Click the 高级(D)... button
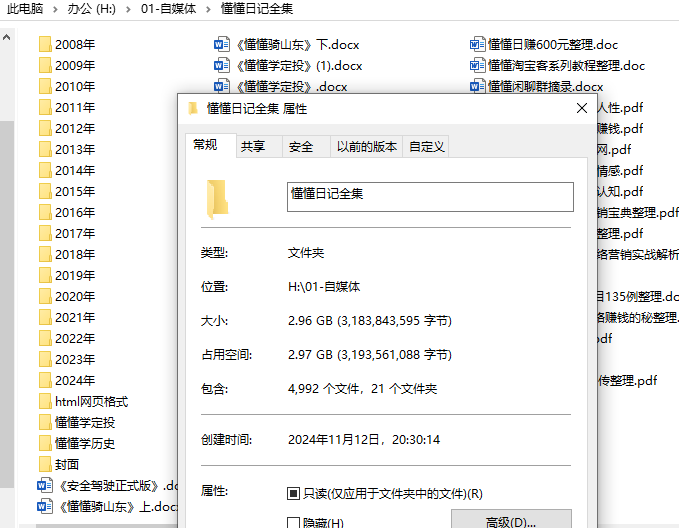 pyautogui.click(x=511, y=521)
